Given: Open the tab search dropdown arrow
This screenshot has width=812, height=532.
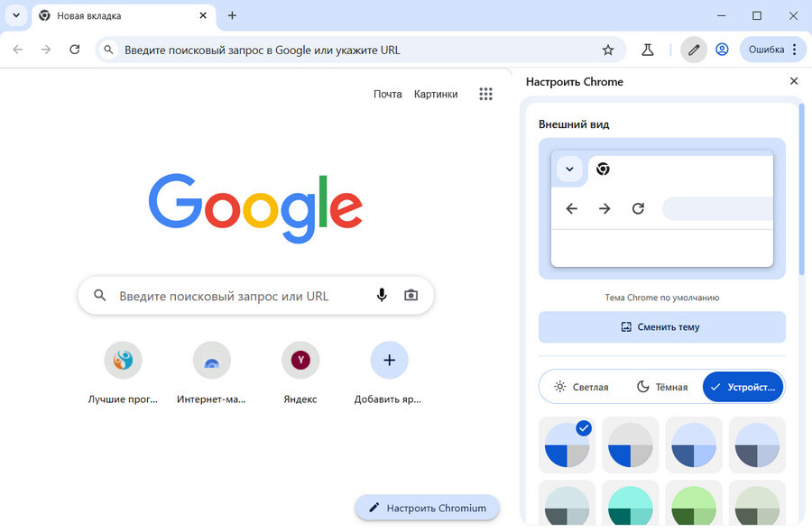Looking at the screenshot, I should [16, 15].
